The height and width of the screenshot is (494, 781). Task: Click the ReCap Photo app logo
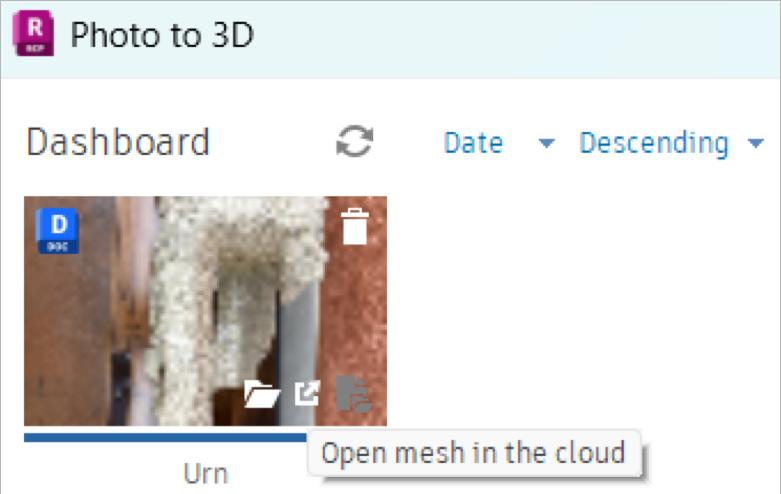click(33, 33)
